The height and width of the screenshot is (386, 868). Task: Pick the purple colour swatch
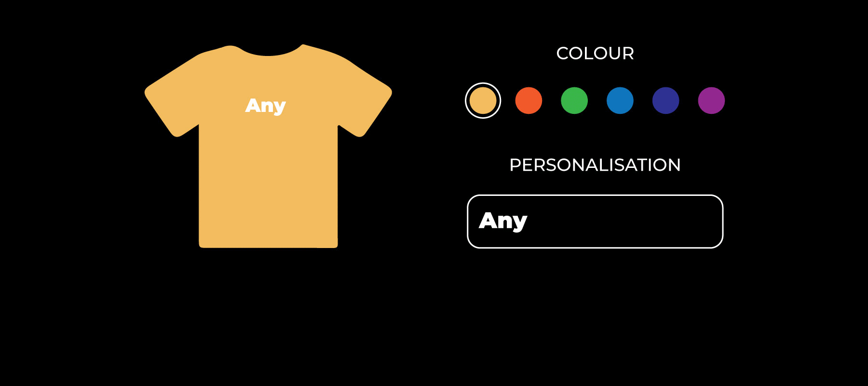[x=711, y=100]
